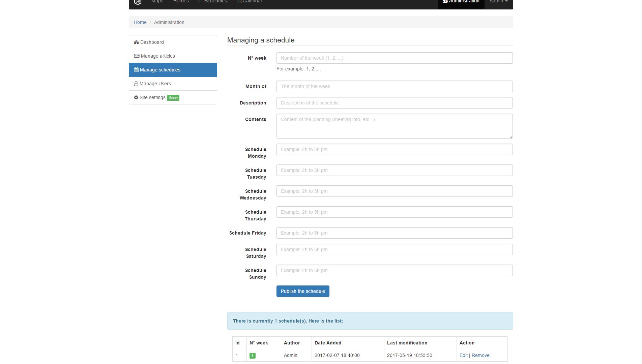The height and width of the screenshot is (364, 642).
Task: Focus the Schedule Monday field
Action: point(395,149)
